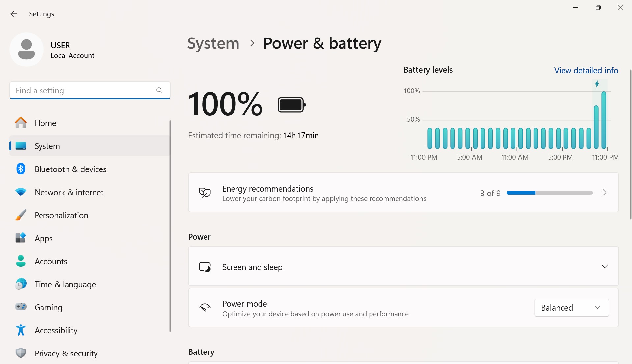Open the Power mode Balanced dropdown
This screenshot has width=632, height=364.
pos(571,308)
